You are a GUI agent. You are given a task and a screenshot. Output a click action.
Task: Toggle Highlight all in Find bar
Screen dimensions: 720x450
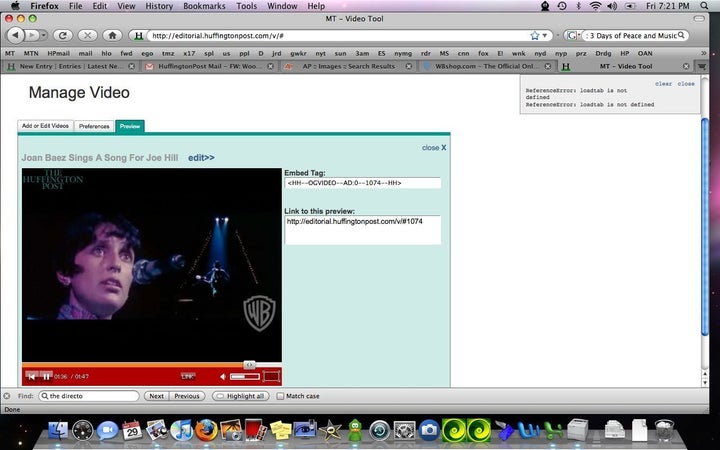click(x=241, y=396)
